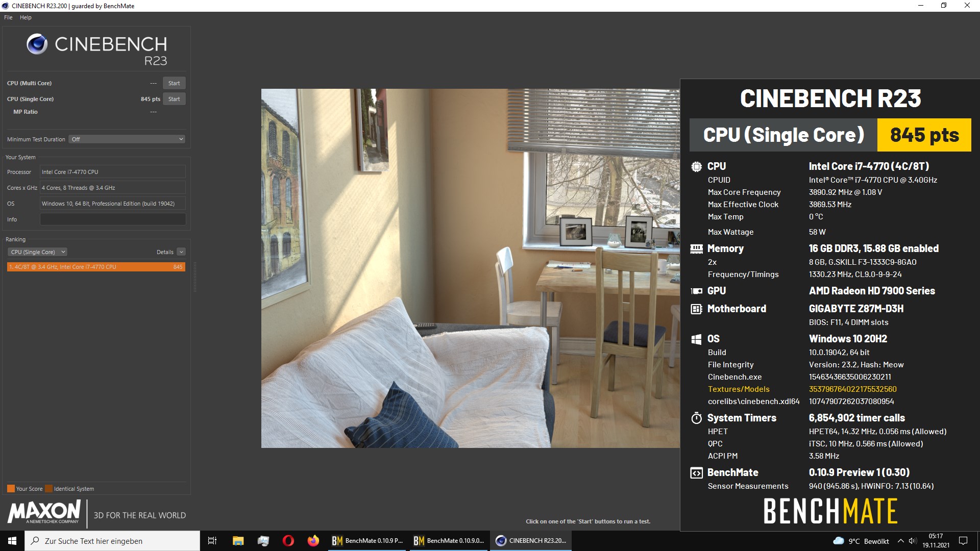The image size is (980, 551).
Task: Click the empty Info input field
Action: point(113,219)
